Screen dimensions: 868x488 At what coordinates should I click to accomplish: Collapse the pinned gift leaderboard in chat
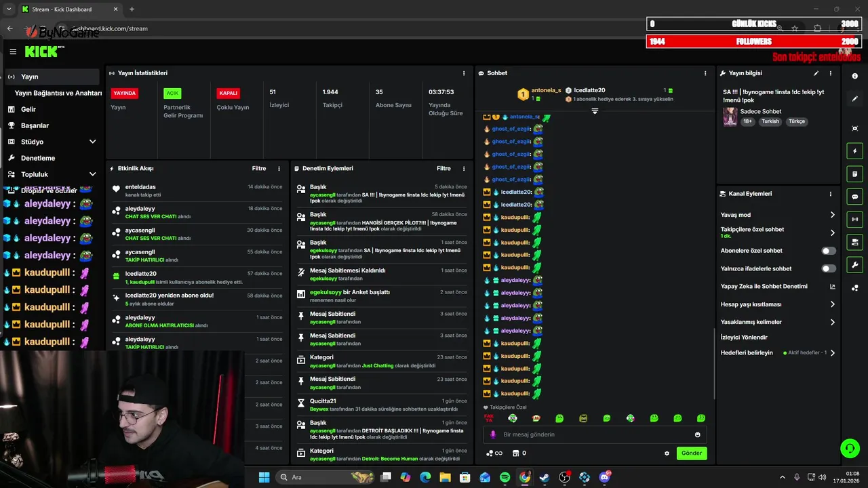(595, 110)
